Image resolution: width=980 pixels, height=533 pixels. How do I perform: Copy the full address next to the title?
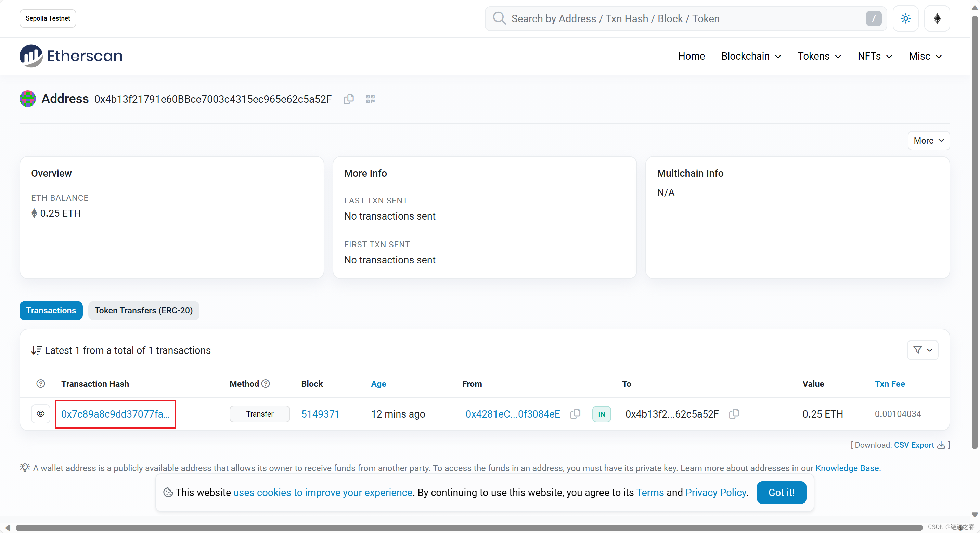[348, 99]
